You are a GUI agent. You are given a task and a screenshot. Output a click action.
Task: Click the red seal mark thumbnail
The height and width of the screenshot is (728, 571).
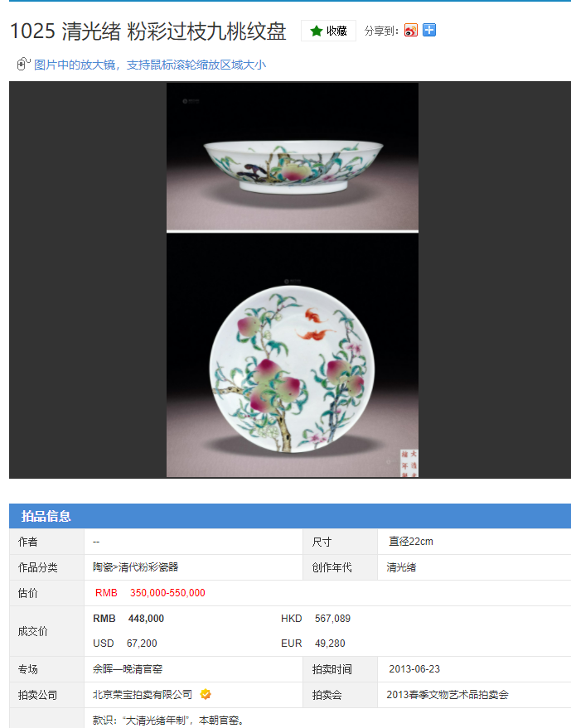409,463
